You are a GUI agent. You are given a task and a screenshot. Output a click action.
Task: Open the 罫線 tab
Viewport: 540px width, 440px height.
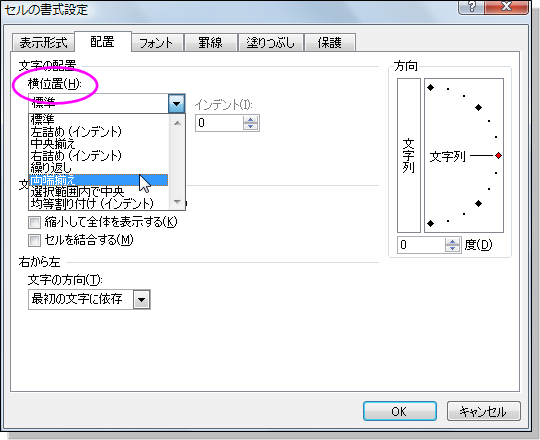[x=210, y=43]
